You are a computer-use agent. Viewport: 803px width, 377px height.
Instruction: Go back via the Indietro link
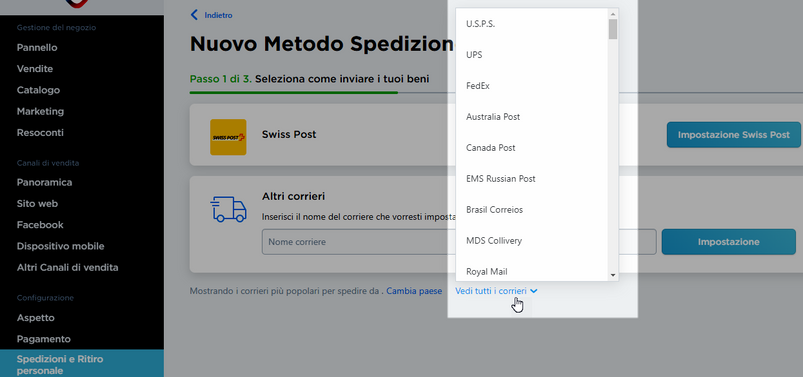pyautogui.click(x=218, y=15)
